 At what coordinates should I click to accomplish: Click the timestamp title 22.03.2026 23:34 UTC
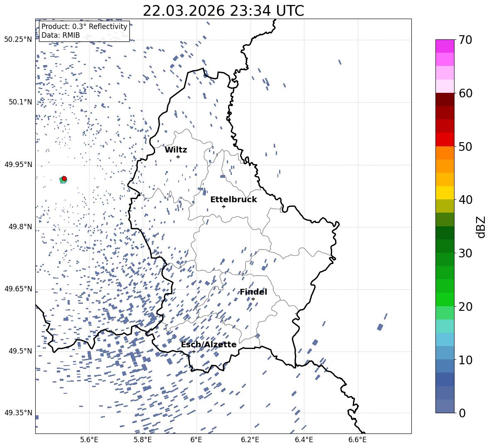223,11
